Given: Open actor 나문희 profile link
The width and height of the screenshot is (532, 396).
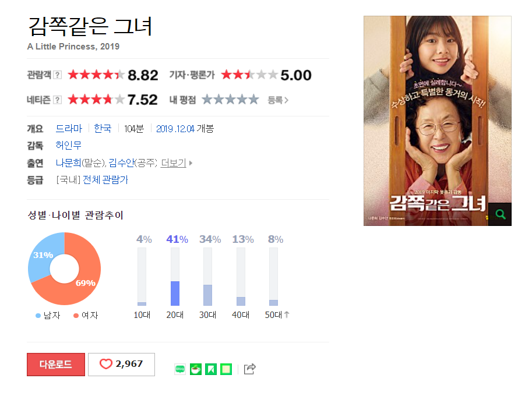Looking at the screenshot, I should click(x=69, y=163).
